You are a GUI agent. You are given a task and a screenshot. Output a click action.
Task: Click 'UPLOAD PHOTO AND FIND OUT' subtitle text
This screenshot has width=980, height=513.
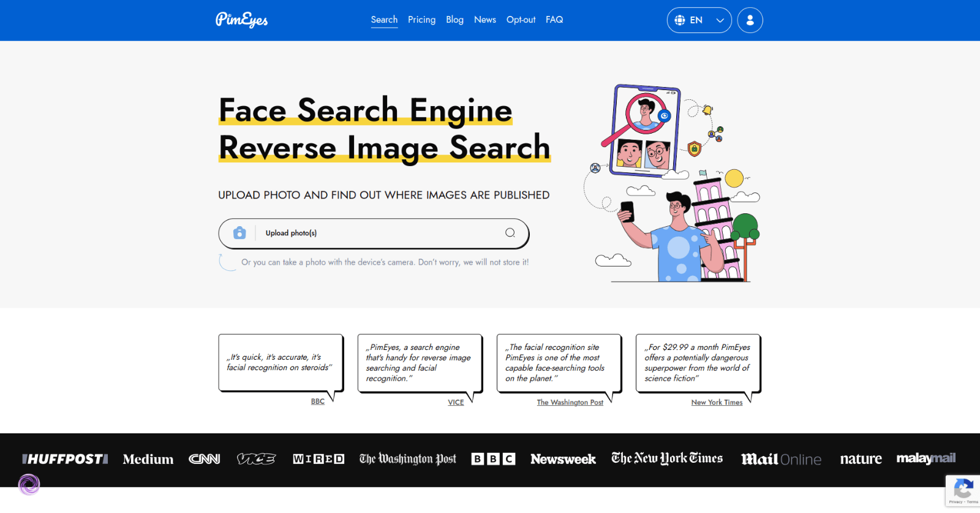click(384, 195)
